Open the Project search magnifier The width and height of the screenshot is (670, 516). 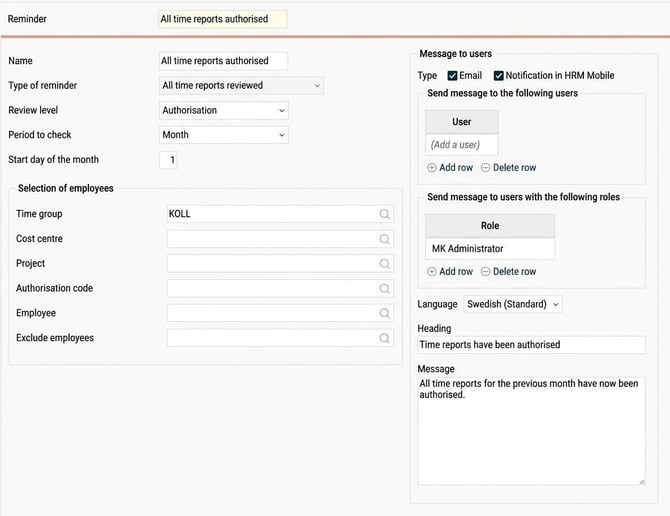pos(384,264)
